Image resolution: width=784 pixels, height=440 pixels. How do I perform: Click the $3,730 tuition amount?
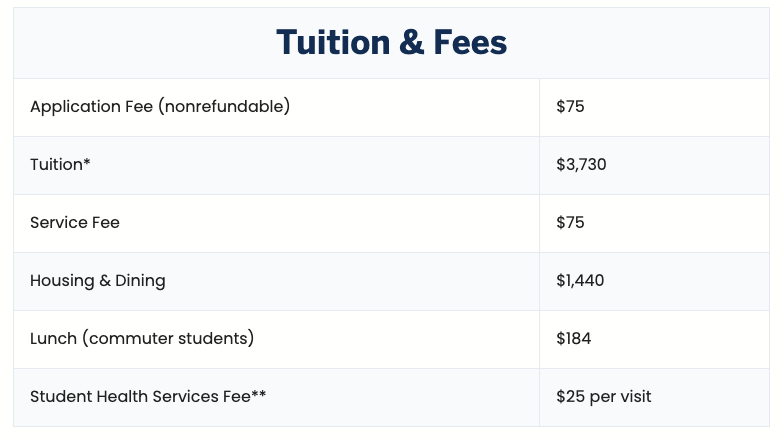581,164
